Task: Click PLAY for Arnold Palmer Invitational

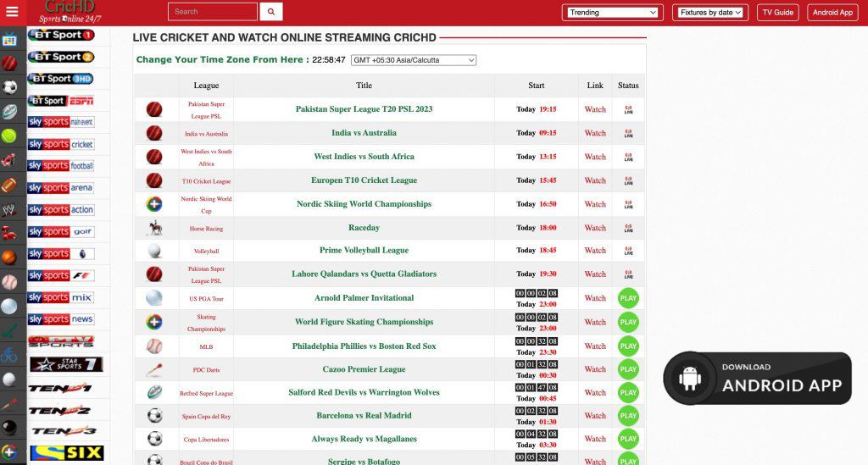Action: coord(628,298)
